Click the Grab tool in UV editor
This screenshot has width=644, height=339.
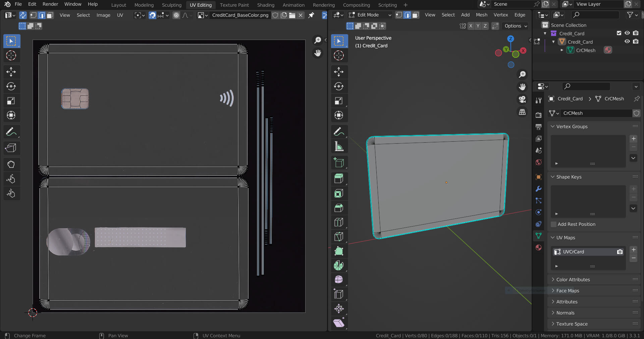11,164
